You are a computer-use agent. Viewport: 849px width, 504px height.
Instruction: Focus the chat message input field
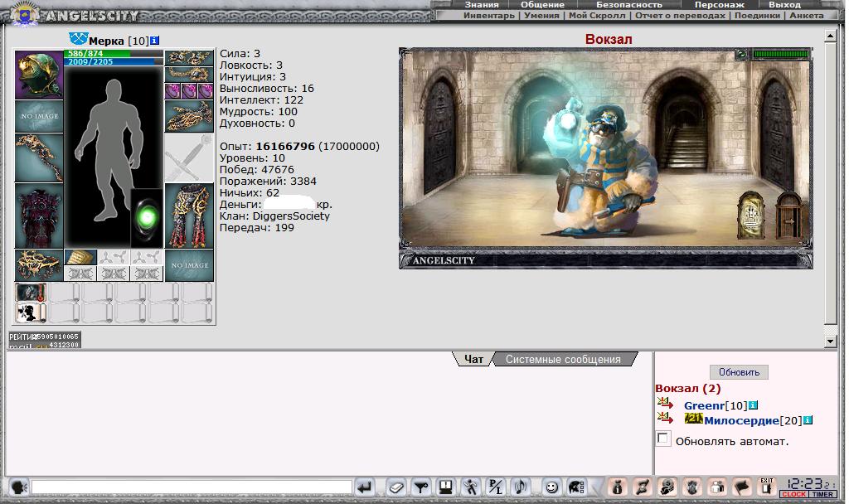[192, 487]
